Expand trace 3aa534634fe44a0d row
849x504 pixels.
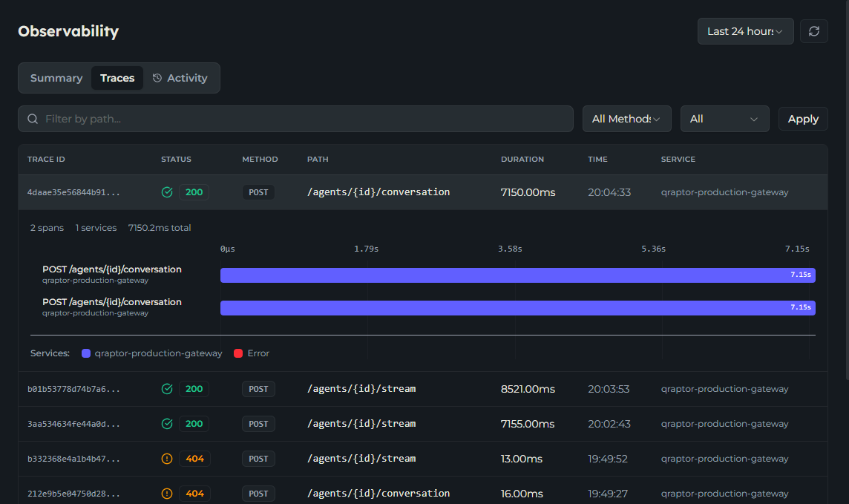[423, 424]
